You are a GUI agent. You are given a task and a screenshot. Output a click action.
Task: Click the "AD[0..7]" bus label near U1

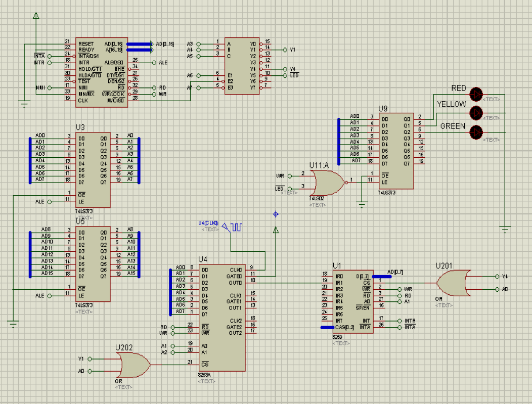[x=395, y=272]
